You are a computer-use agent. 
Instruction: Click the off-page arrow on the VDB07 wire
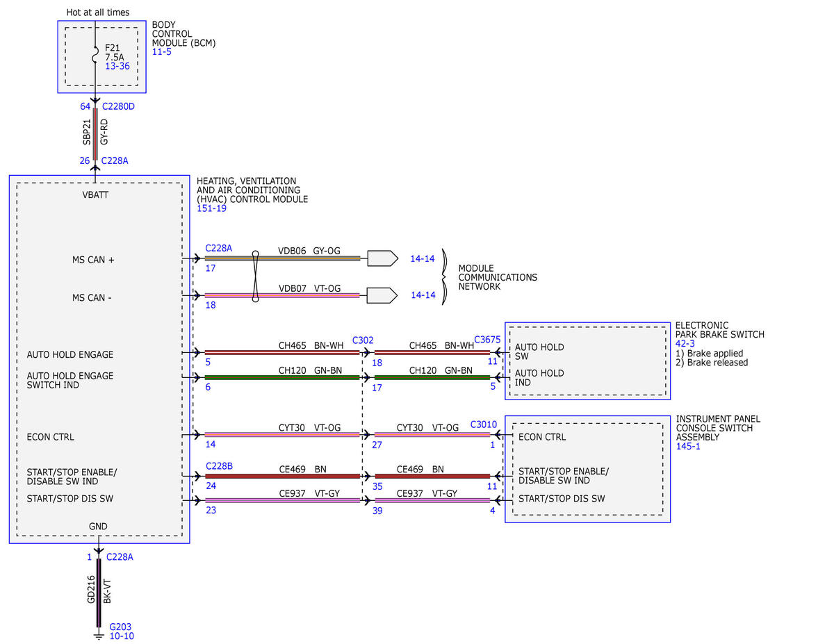pyautogui.click(x=383, y=295)
